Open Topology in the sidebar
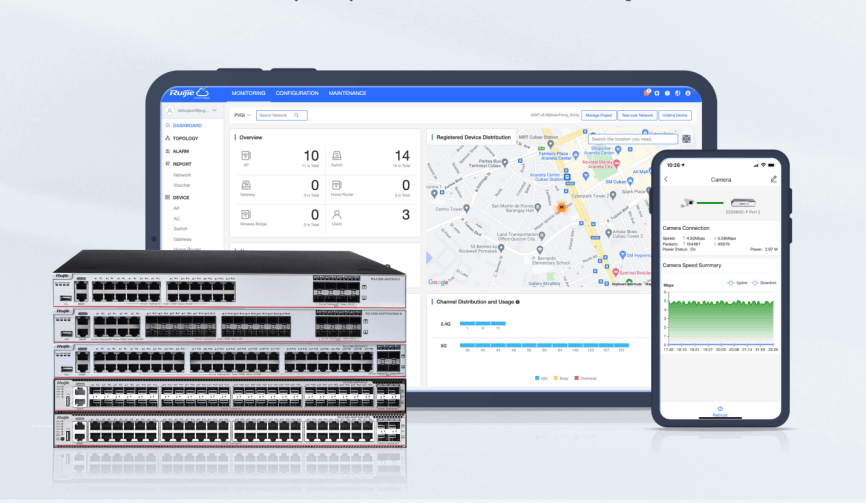 coord(185,139)
